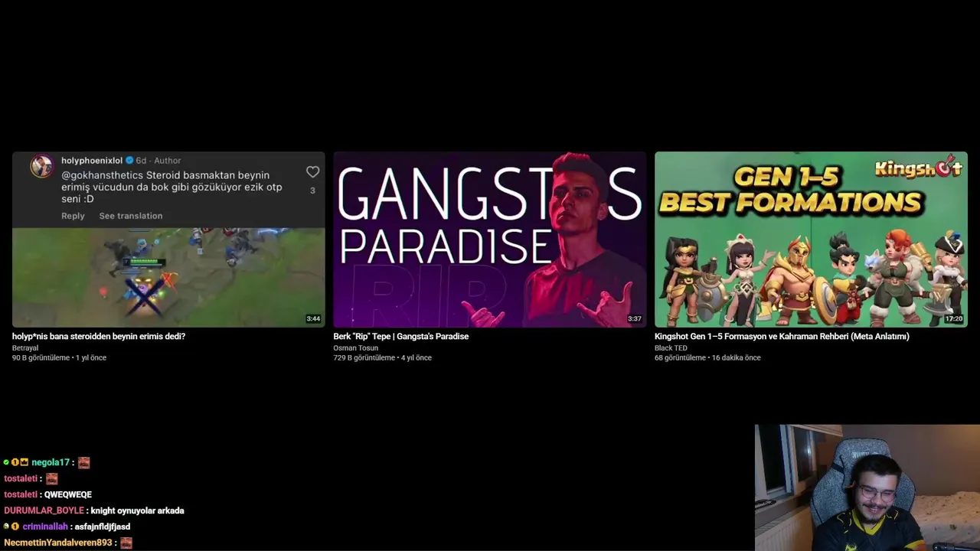
Task: Click the streamer webcam overlay
Action: click(x=867, y=487)
